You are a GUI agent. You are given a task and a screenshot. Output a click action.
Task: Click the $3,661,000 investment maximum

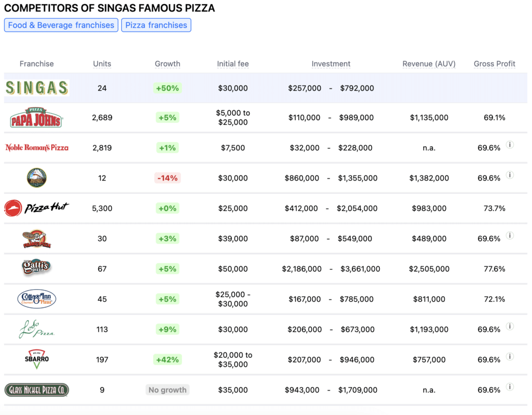(x=360, y=269)
